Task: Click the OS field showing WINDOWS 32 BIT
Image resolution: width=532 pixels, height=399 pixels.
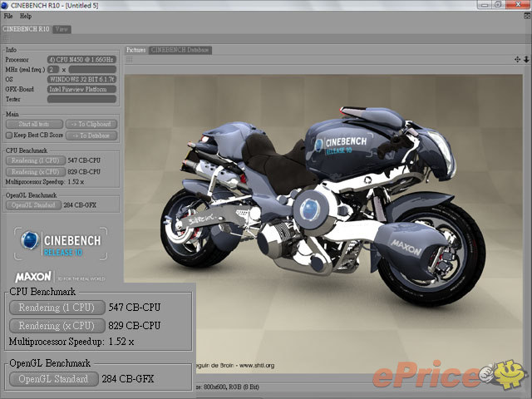Action: [x=81, y=80]
